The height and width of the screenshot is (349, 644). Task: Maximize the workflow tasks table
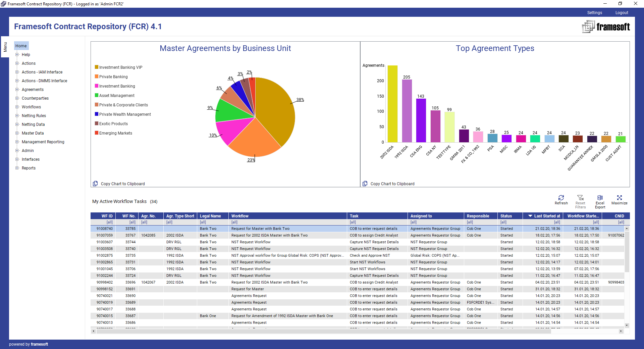[620, 198]
